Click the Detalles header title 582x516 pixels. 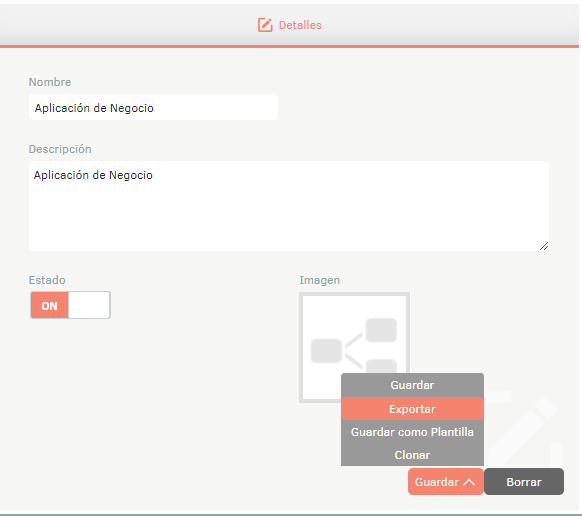pos(300,25)
